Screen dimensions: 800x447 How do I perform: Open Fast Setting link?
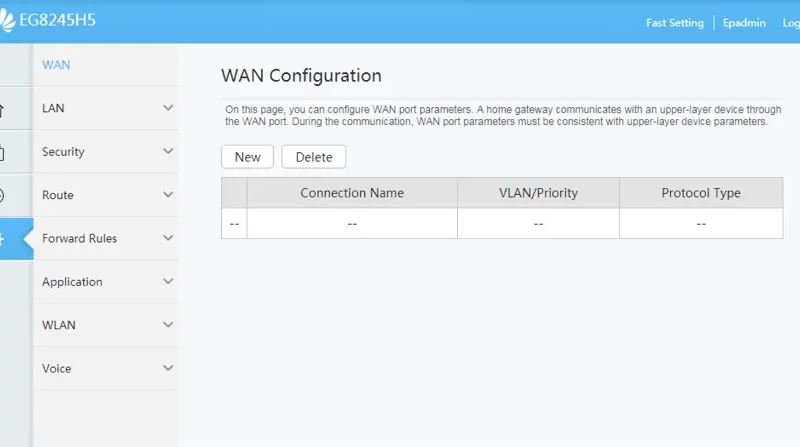click(674, 23)
